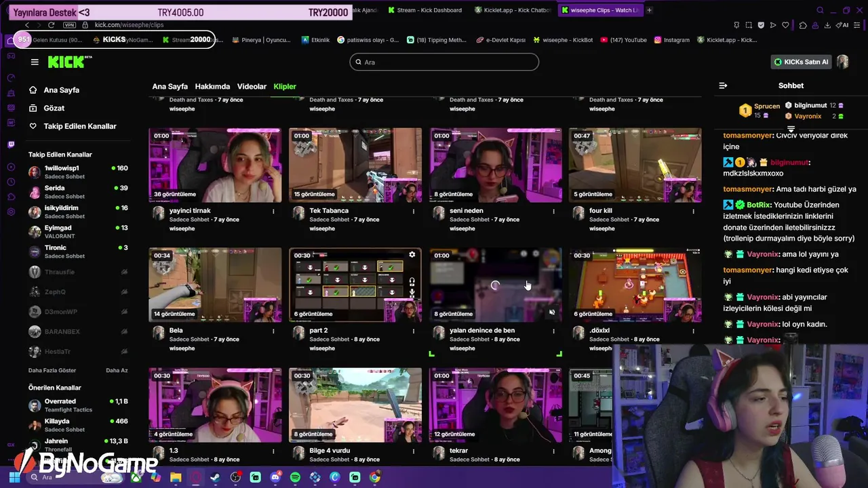Screen dimensions: 868x488
Task: Select the Klipler tab
Action: pyautogui.click(x=285, y=87)
